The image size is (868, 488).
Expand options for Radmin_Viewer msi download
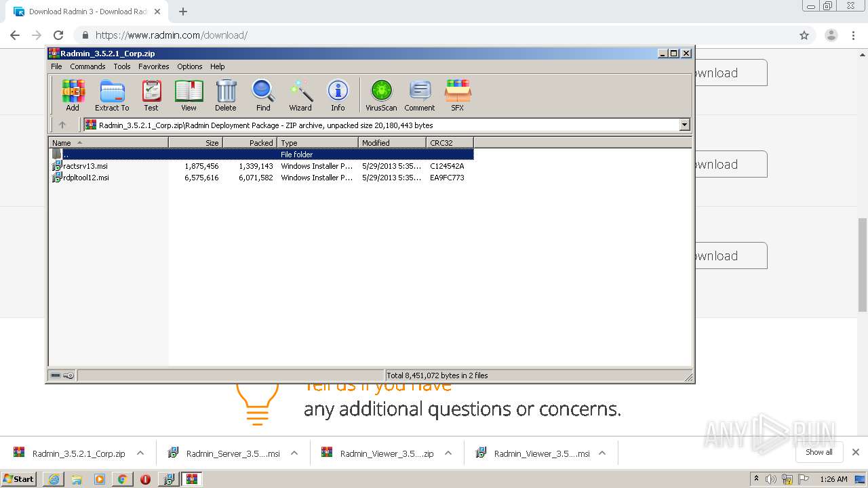[x=602, y=453]
